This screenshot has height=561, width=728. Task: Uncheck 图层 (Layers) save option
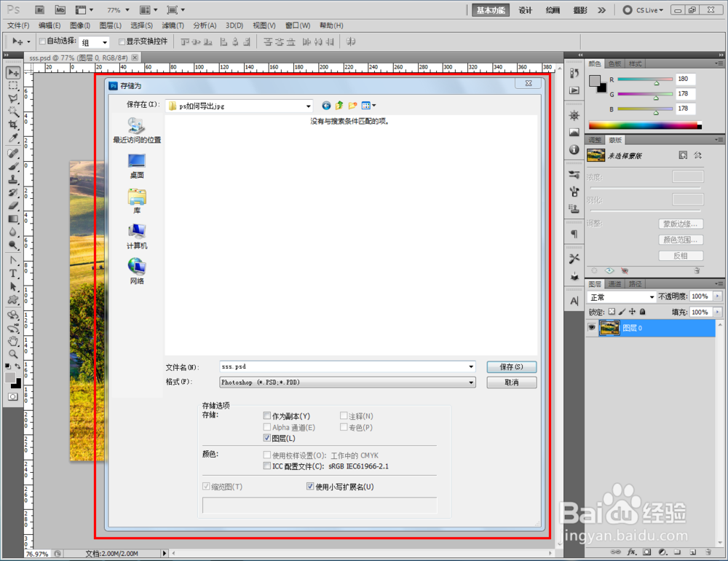tap(267, 438)
